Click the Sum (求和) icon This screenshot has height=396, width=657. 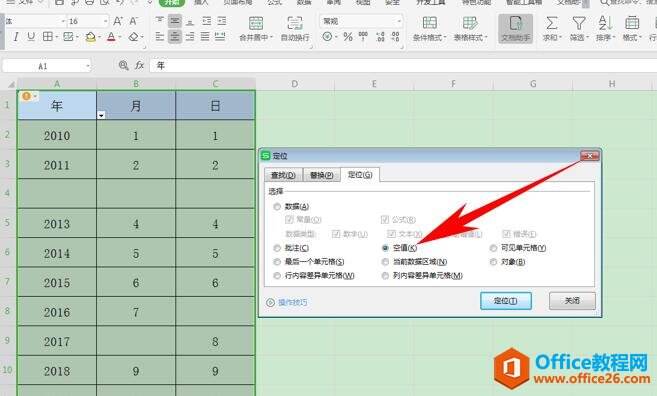[x=551, y=23]
